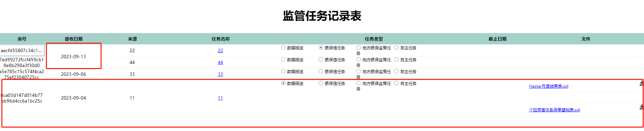Open the 个险荣誉体系保单基础表.sql file link
The width and height of the screenshot is (644, 131).
click(554, 110)
